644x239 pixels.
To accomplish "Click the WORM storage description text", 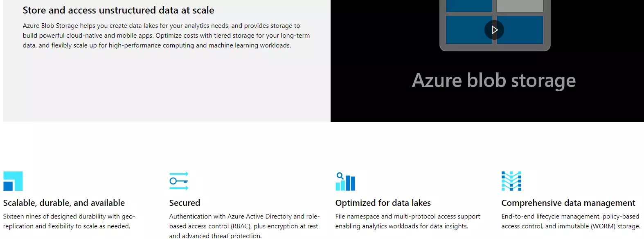I will [569, 221].
